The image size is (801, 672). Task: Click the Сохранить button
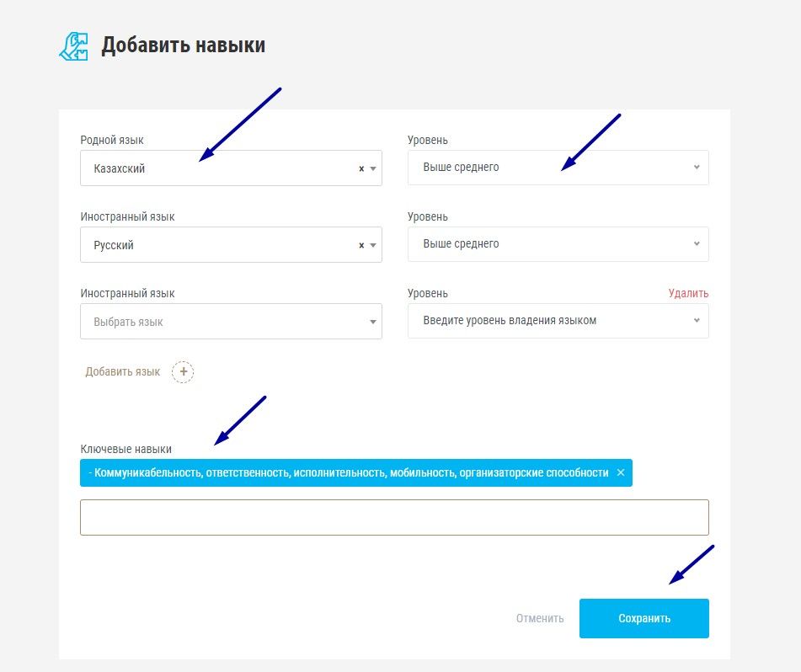[644, 618]
